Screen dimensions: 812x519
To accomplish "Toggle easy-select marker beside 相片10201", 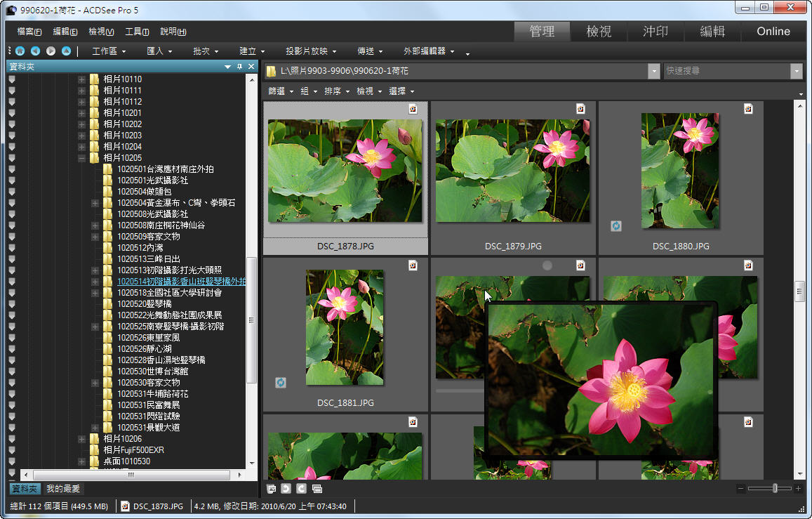I will point(12,113).
